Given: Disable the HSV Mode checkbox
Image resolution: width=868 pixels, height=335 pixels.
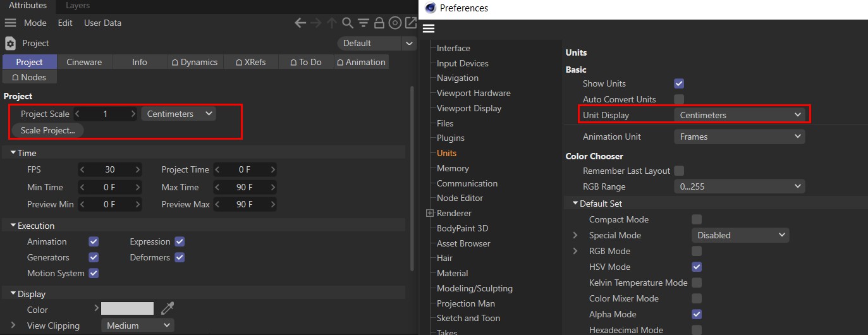Looking at the screenshot, I should (697, 267).
